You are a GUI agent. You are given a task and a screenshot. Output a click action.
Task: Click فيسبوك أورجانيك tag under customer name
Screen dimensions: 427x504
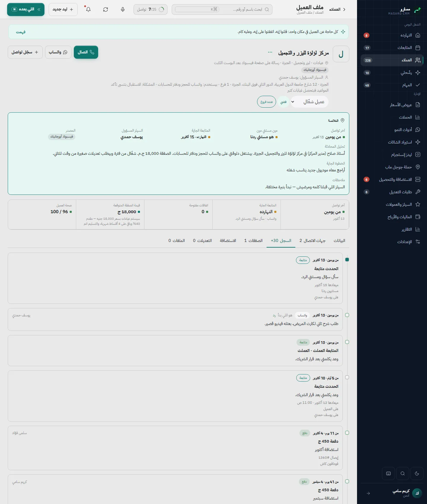pos(315,70)
